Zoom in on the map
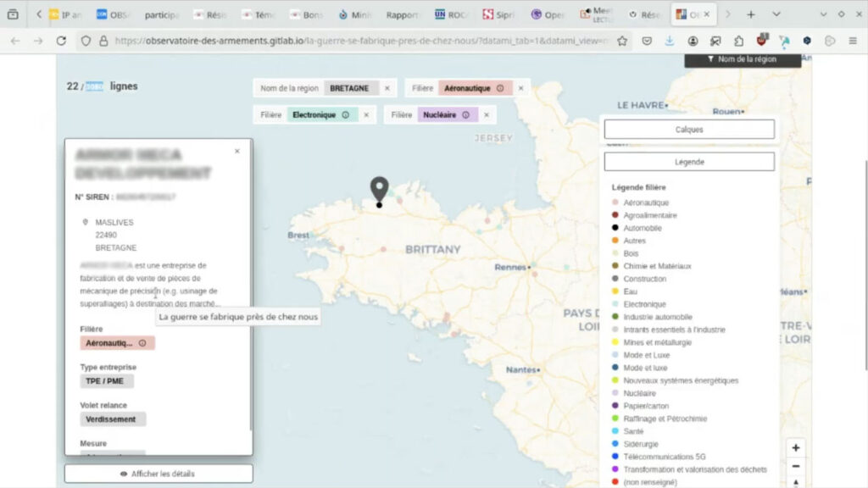 pos(795,447)
